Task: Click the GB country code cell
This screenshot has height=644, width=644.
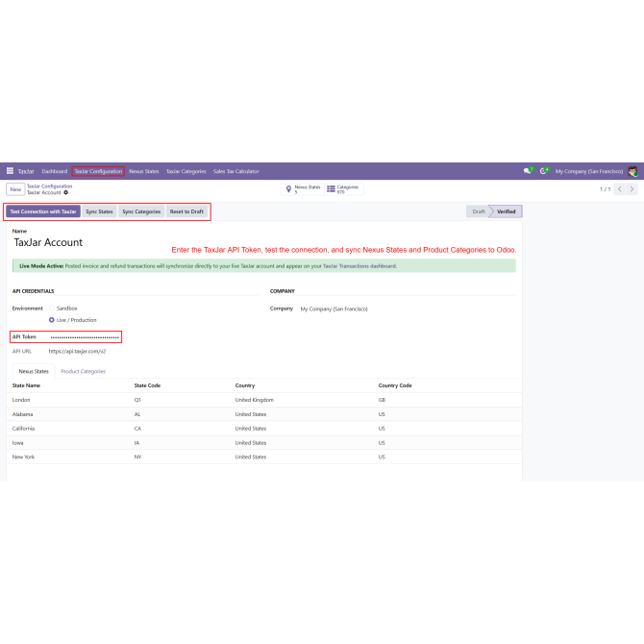Action: [x=382, y=400]
